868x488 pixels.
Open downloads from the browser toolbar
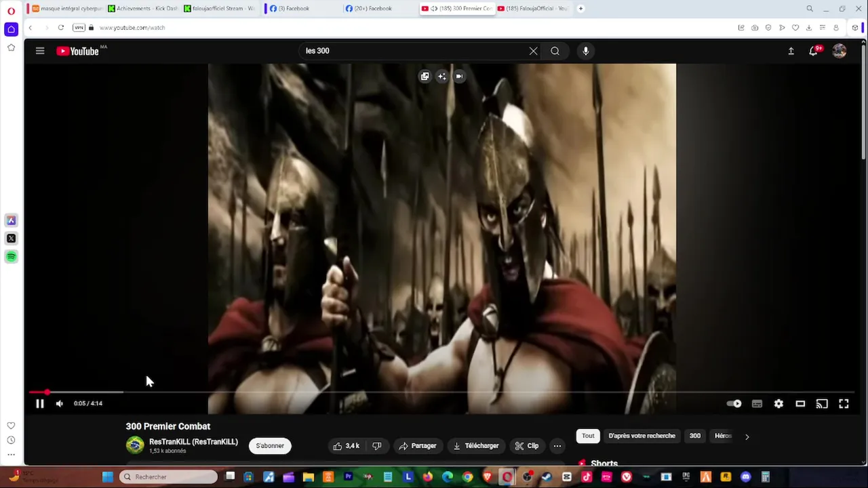pyautogui.click(x=808, y=28)
